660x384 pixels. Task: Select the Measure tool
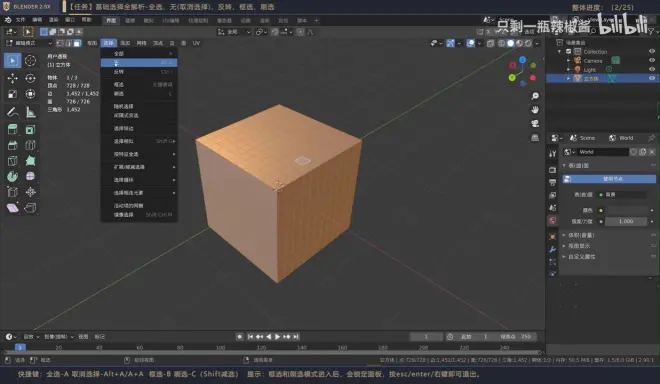tap(30, 112)
